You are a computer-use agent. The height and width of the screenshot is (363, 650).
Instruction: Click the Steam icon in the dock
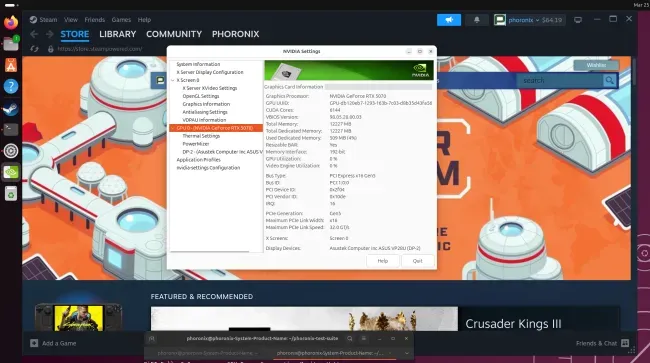point(11,109)
